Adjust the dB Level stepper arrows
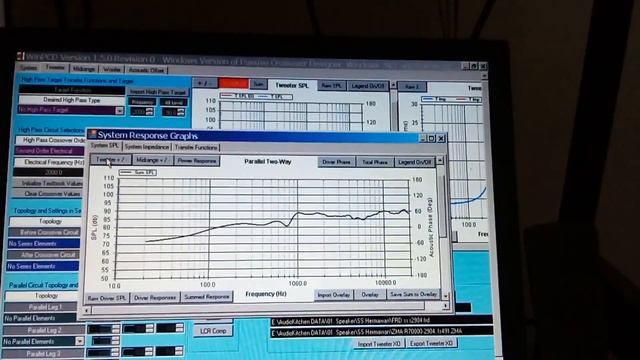Viewport: 640px width, 360px height. coord(181,112)
